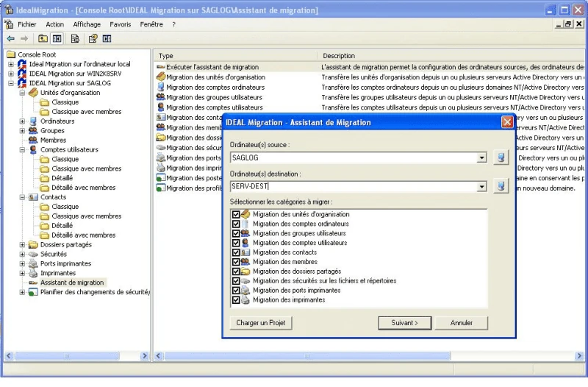588x387 pixels.
Task: Click right arrow of list pane scrollbar
Action: pos(579,356)
